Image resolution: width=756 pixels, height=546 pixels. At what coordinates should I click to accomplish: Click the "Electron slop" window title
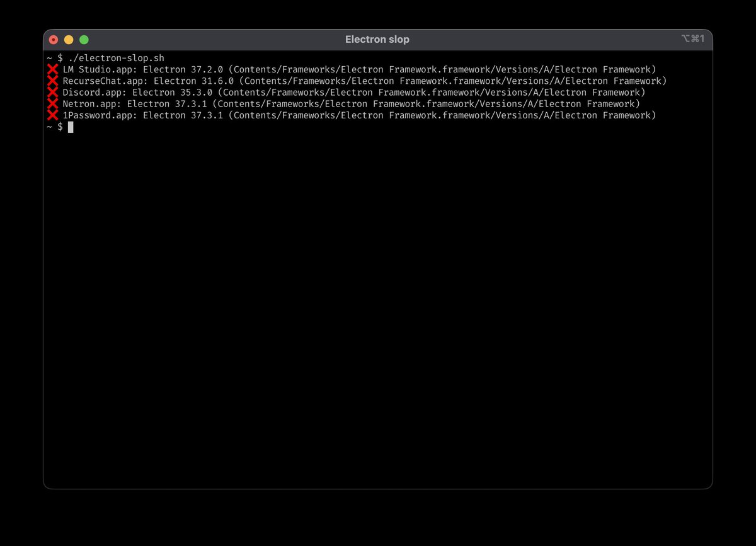(377, 40)
